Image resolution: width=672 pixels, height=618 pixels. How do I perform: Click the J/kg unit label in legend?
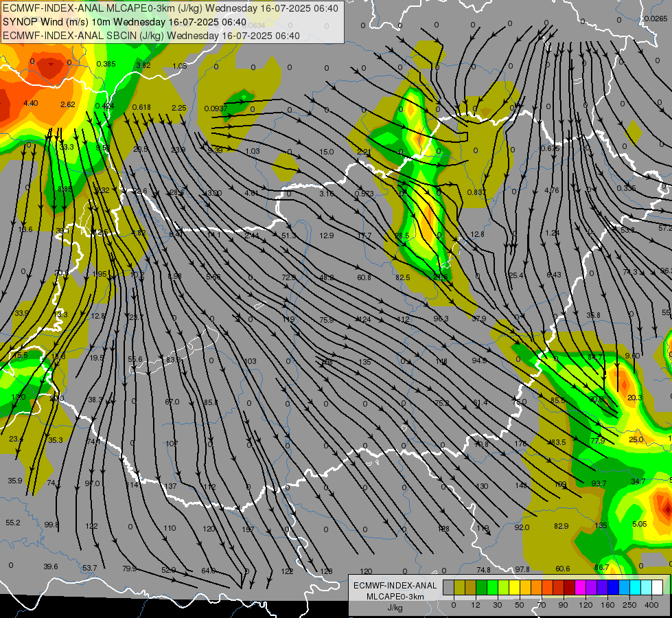coord(395,607)
